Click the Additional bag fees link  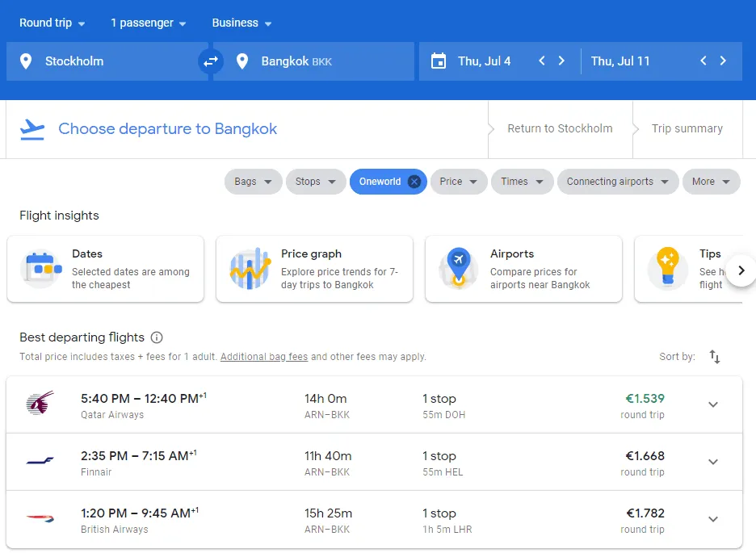click(264, 356)
